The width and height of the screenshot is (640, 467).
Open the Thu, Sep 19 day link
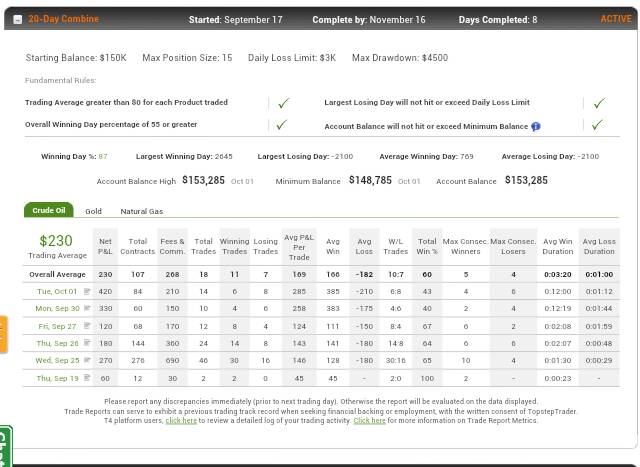[x=57, y=378]
